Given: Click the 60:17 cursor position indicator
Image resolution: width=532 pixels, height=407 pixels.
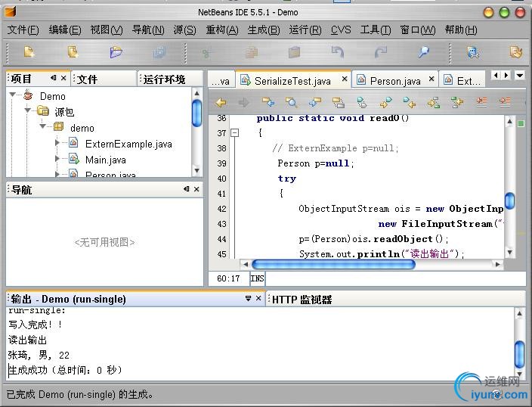Looking at the screenshot, I should 228,278.
